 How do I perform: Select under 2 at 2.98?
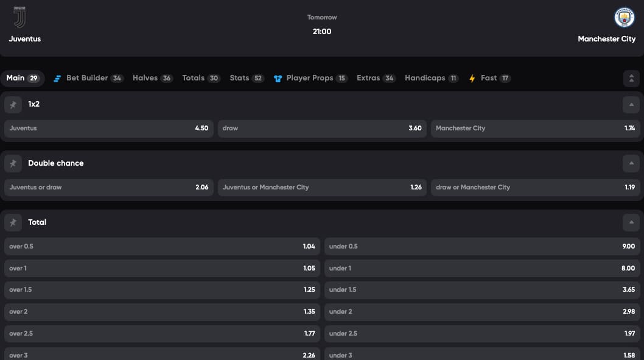click(482, 311)
